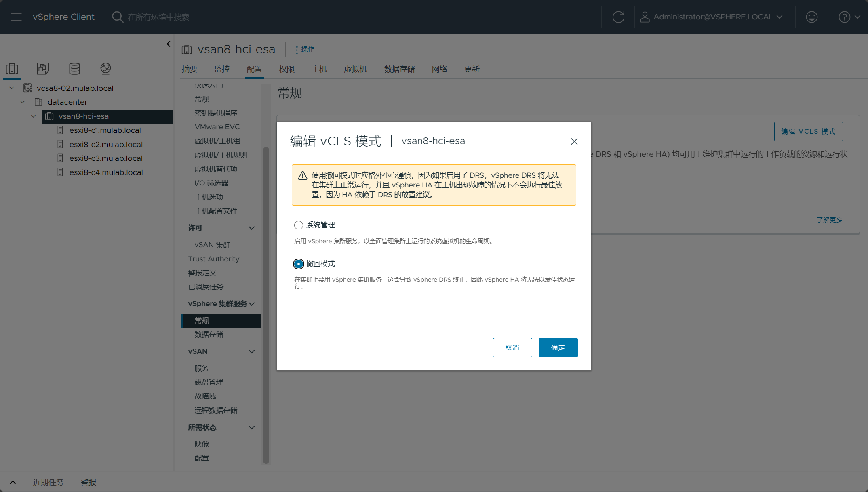Switch to VMs and Templates inventory icon
Viewport: 868px width, 492px height.
click(43, 69)
